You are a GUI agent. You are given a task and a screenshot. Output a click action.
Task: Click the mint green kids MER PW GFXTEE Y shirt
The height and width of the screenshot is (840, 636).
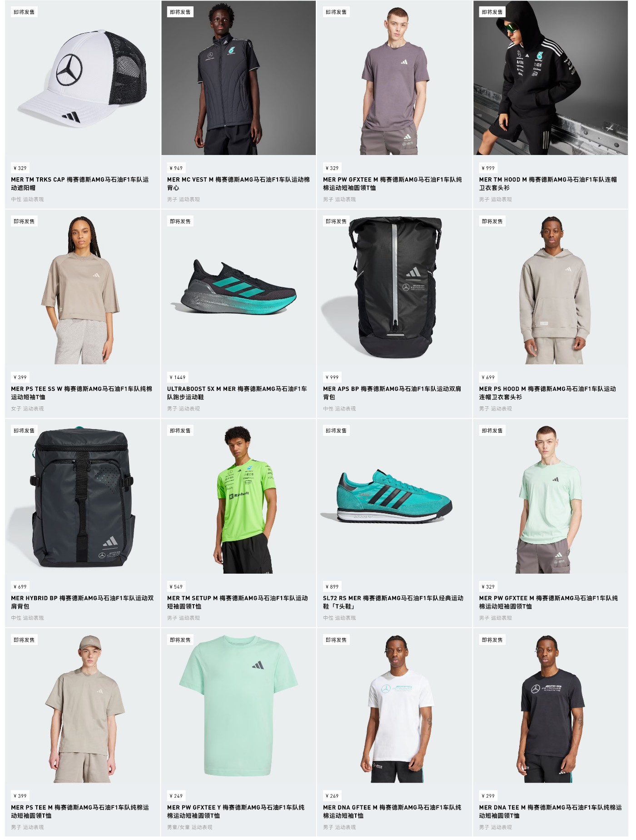[238, 706]
